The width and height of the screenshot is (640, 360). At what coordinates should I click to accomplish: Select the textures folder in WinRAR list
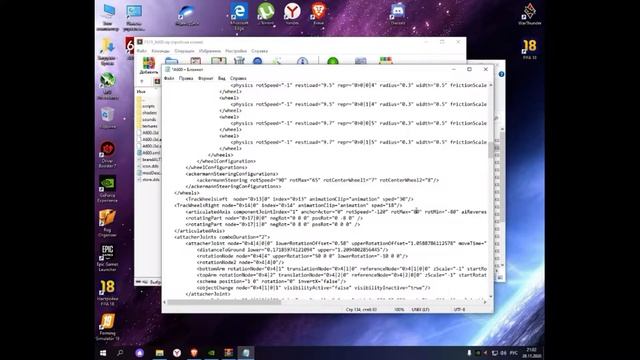[x=149, y=126]
